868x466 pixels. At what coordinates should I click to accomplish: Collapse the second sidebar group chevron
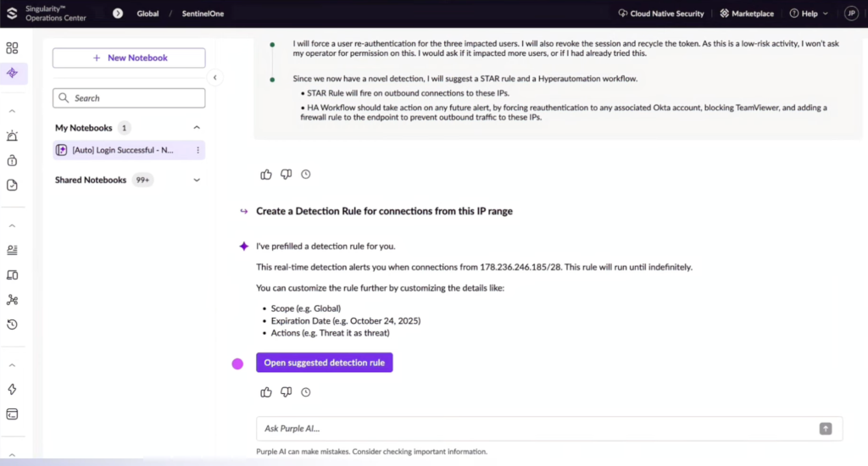click(x=12, y=226)
